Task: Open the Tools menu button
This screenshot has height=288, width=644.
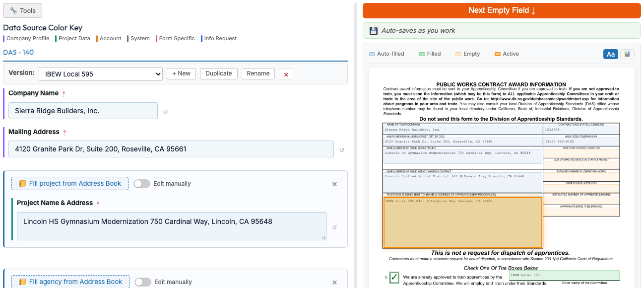Action: 22,10
